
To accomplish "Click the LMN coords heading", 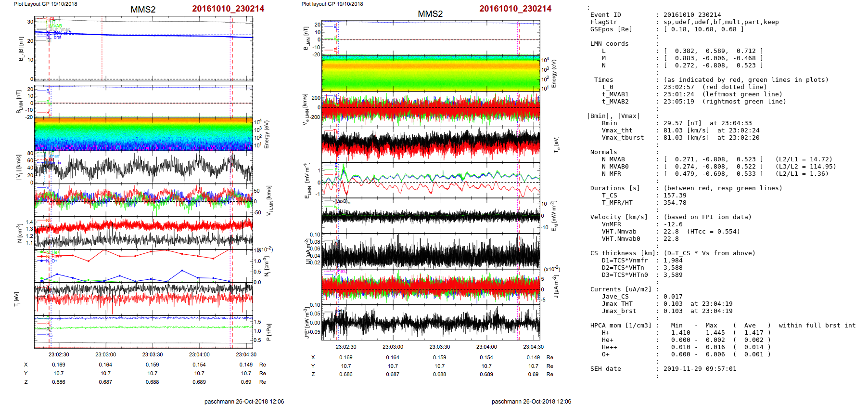I will click(609, 44).
